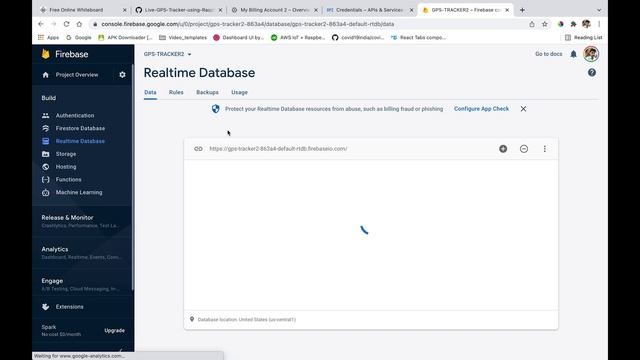This screenshot has width=640, height=360.
Task: Click Database location United States text
Action: pyautogui.click(x=247, y=320)
